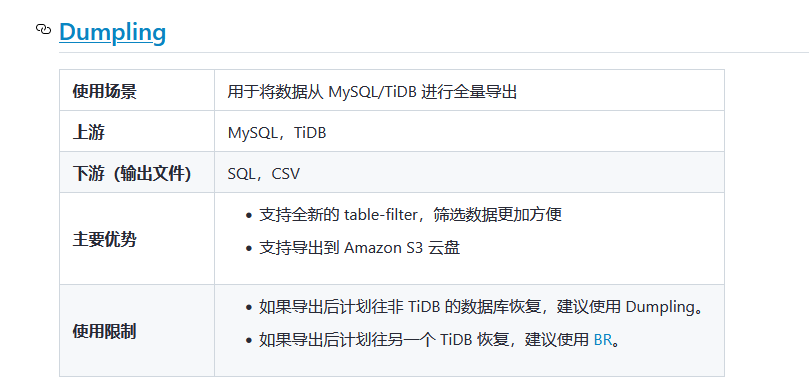809x377 pixels.
Task: Click the anchor link icon beside Dumpling heading
Action: (x=43, y=29)
